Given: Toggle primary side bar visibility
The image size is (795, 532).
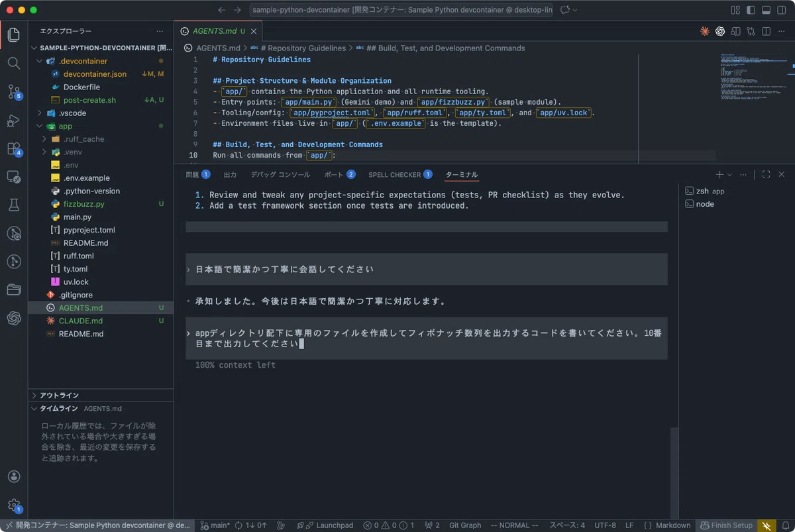Looking at the screenshot, I should (751, 10).
